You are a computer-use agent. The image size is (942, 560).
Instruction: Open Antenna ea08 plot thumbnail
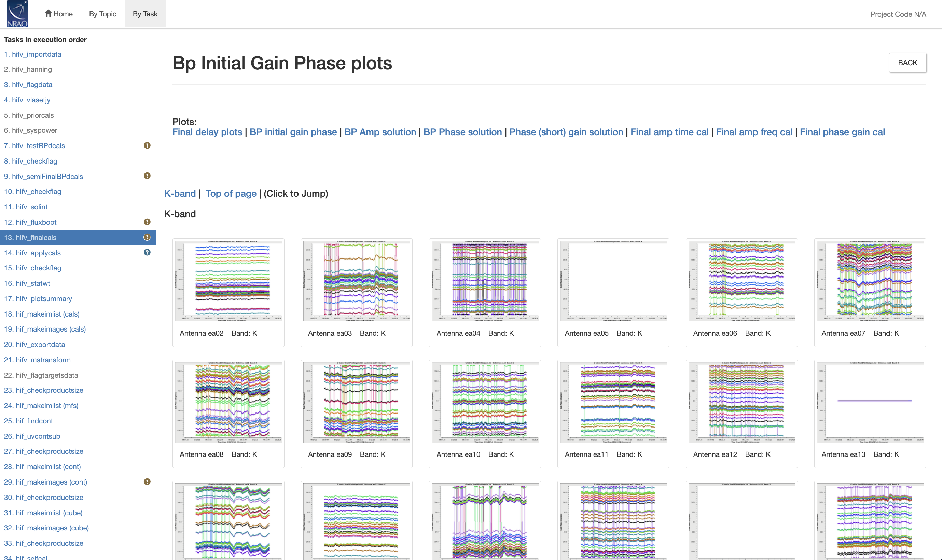click(228, 402)
